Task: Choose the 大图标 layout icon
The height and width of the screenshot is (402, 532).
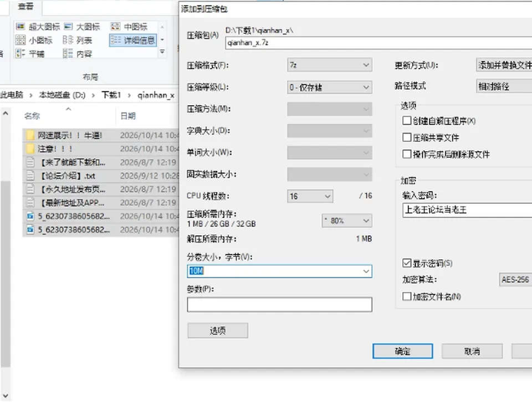Action: click(x=68, y=27)
